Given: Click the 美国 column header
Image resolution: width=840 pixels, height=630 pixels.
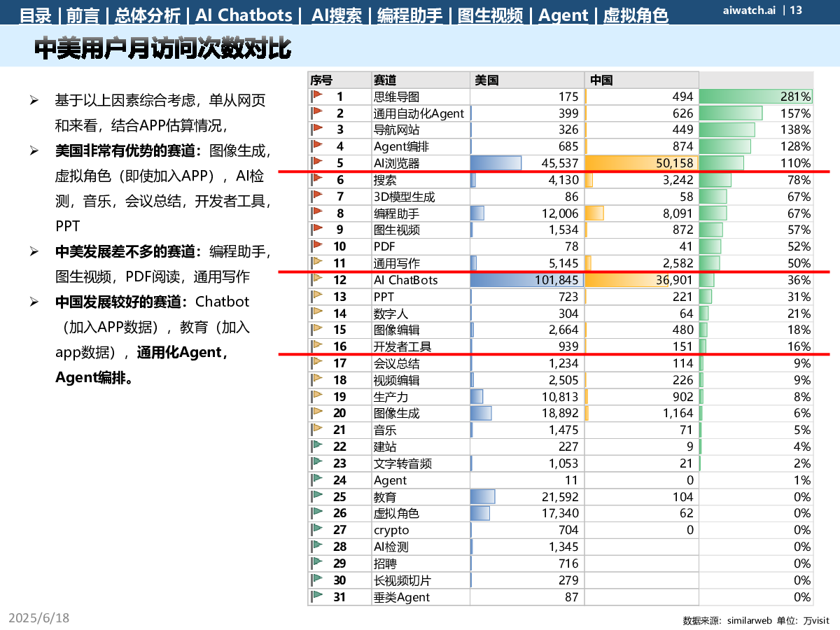Looking at the screenshot, I should point(527,80).
